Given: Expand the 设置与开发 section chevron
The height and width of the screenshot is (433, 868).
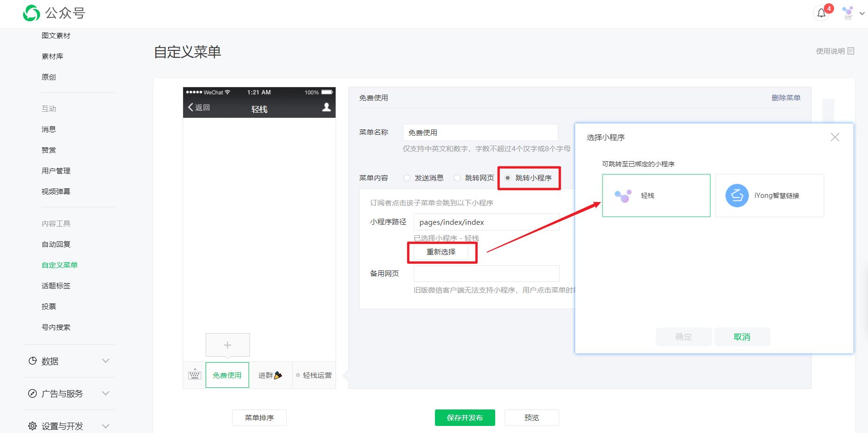Looking at the screenshot, I should pos(106,426).
